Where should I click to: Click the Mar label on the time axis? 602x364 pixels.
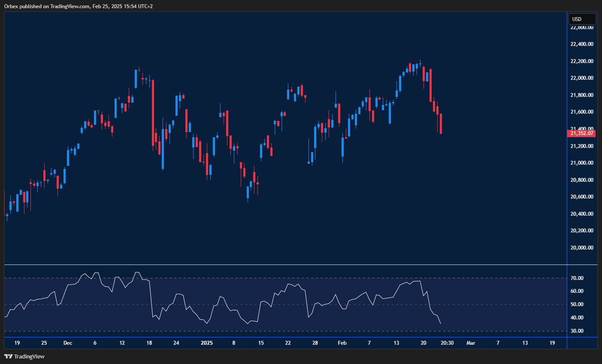point(470,343)
